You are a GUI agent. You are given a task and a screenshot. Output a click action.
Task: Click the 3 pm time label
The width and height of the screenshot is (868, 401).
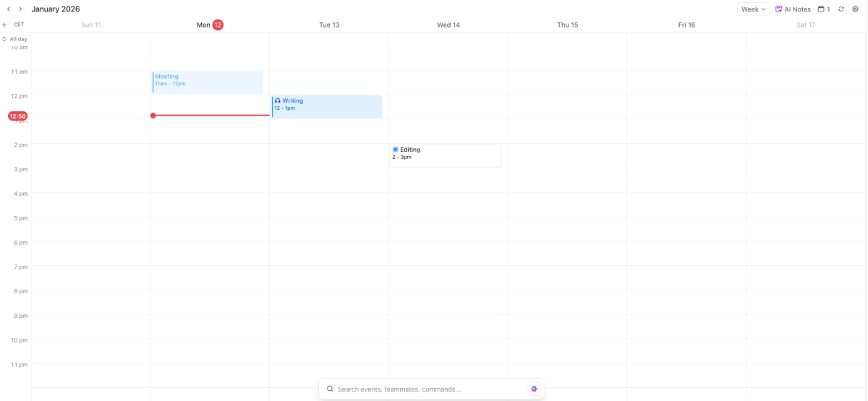click(21, 169)
